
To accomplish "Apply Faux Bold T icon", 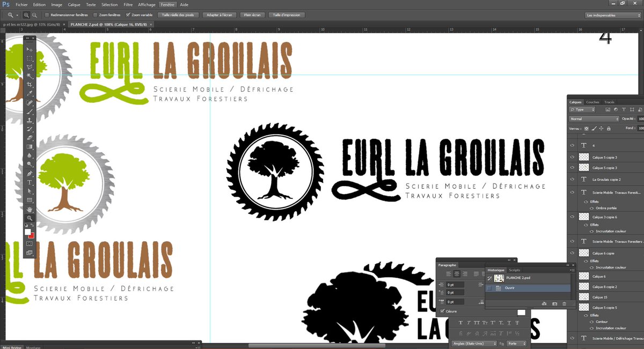I will pyautogui.click(x=460, y=323).
